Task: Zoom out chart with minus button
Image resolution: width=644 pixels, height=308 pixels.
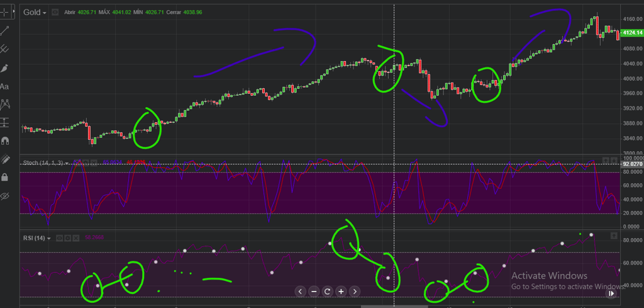Action: 314,292
